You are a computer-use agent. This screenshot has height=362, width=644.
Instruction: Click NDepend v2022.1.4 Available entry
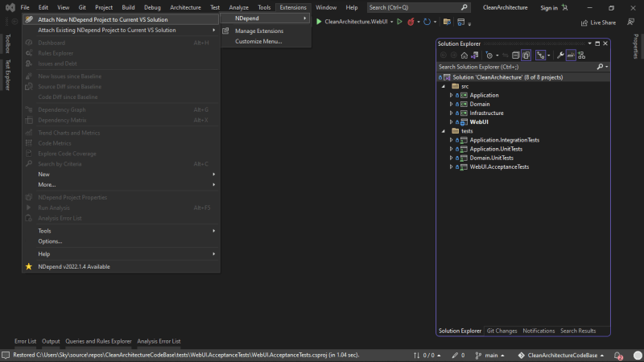pos(121,267)
